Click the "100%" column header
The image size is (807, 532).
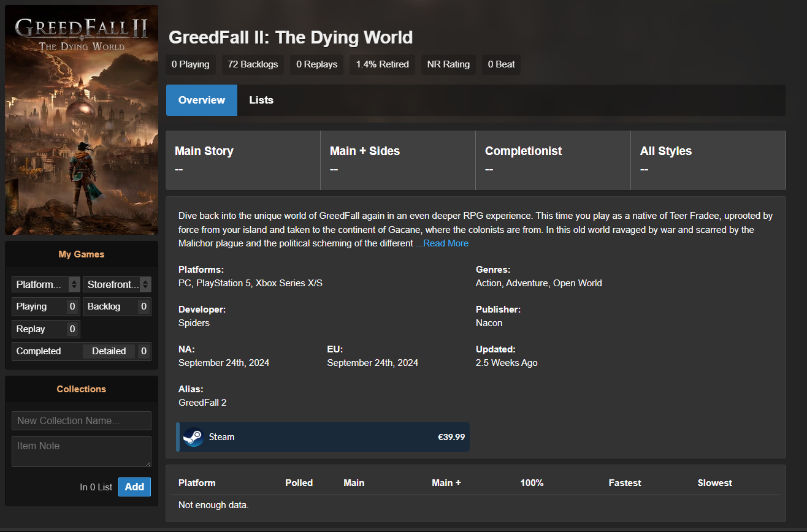(532, 483)
